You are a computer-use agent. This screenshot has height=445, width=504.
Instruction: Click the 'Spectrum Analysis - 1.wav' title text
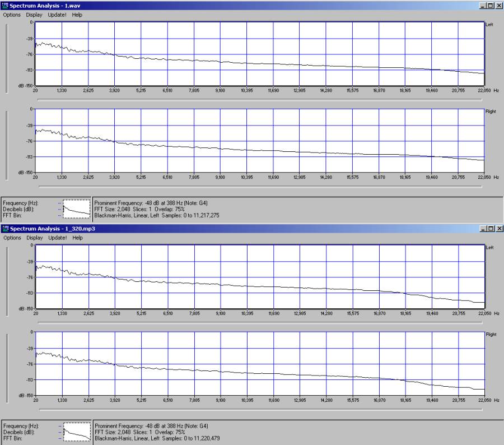coord(45,6)
